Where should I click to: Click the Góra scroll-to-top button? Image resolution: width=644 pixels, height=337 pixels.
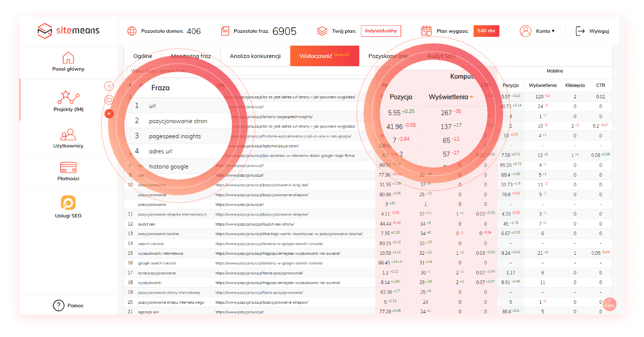pos(610,304)
